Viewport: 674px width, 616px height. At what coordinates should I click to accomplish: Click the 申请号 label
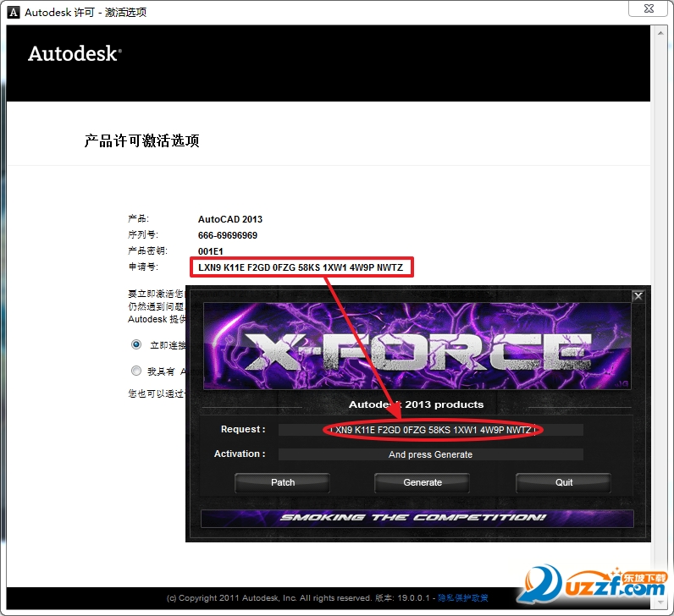click(x=143, y=267)
